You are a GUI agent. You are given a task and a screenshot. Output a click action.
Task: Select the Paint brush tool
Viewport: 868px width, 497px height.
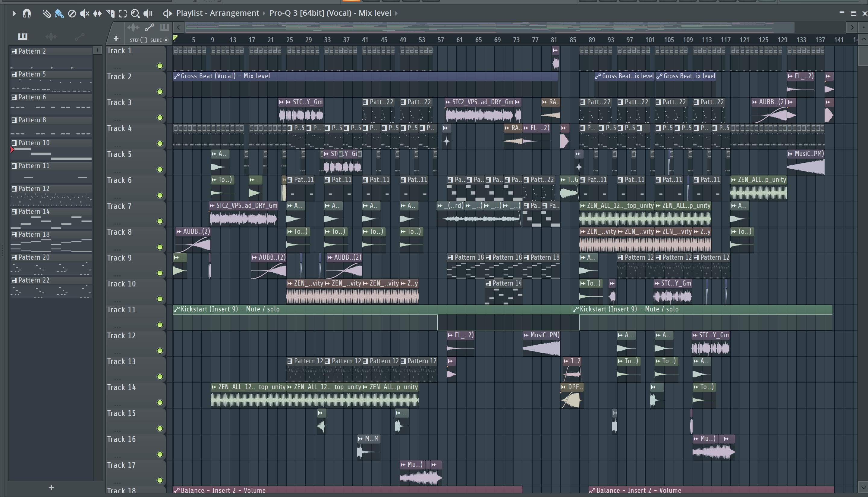tap(59, 13)
